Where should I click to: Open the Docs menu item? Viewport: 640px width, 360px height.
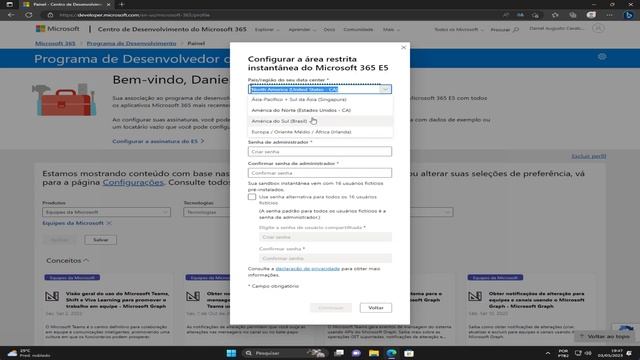pos(329,29)
